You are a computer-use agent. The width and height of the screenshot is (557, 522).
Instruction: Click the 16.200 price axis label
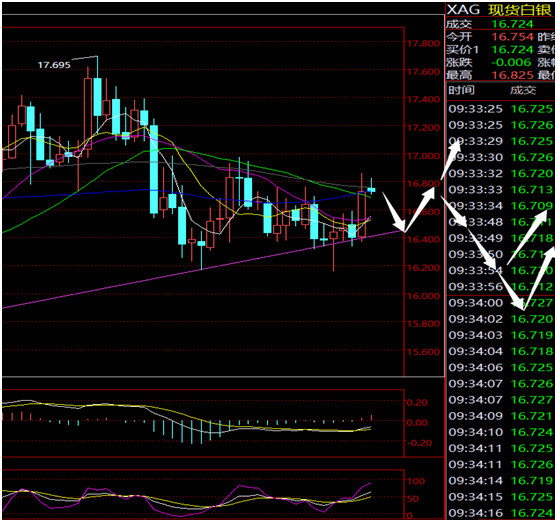tap(423, 268)
